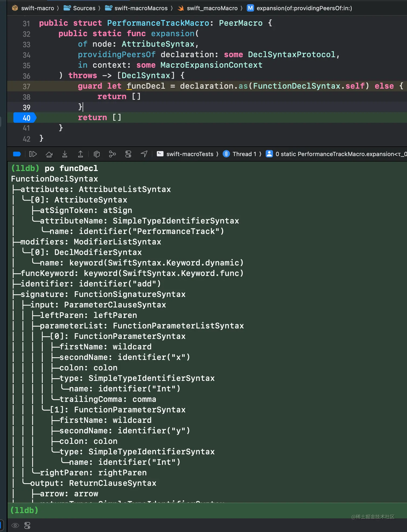Click line number 42 in the gutter

coord(26,139)
